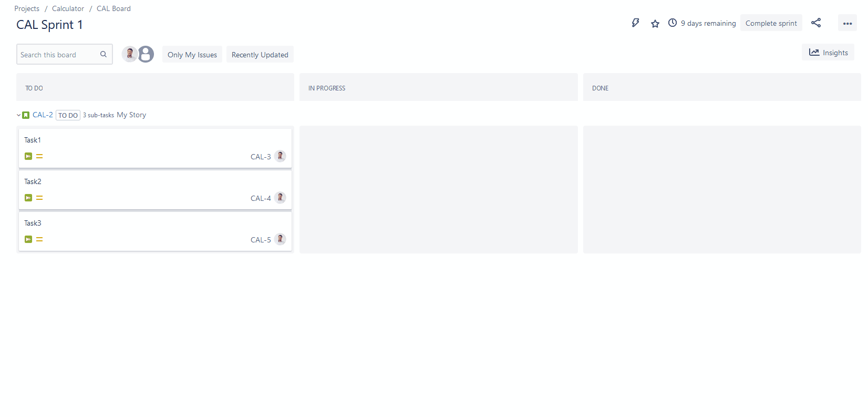This screenshot has width=868, height=417.
Task: Click the clock icon for days remaining
Action: (672, 23)
